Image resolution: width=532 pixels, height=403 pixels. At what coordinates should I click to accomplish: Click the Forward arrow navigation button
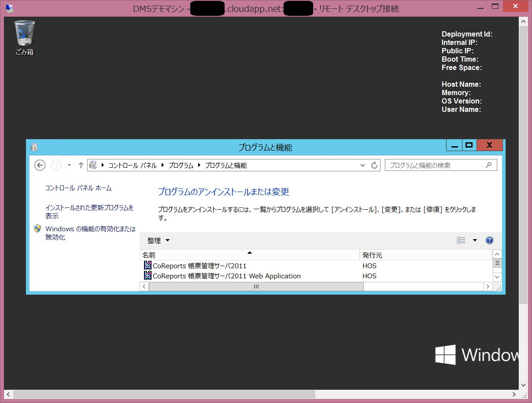(56, 165)
